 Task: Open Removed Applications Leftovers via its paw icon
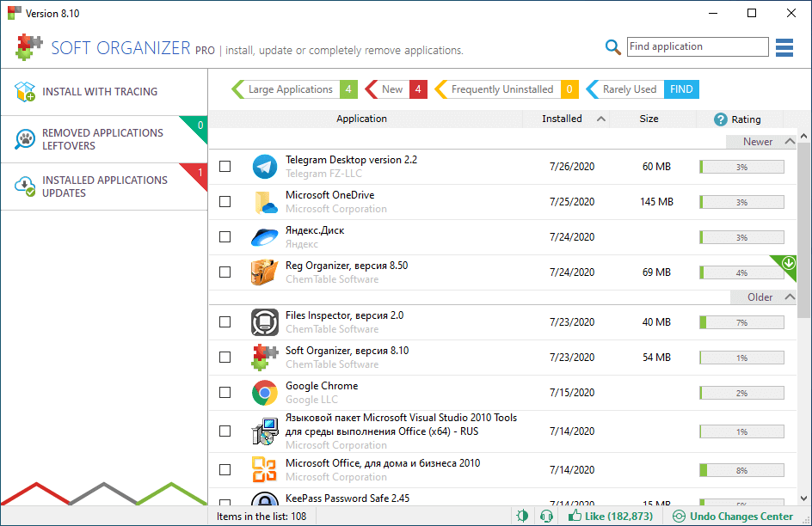pyautogui.click(x=22, y=138)
